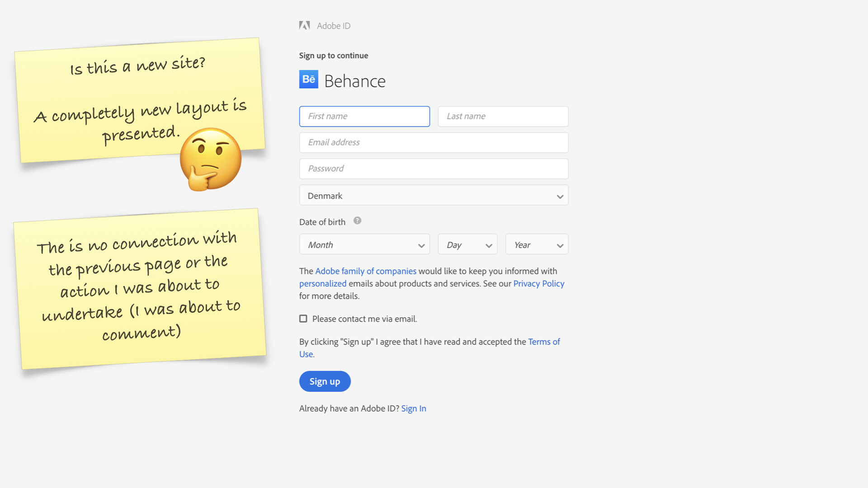The height and width of the screenshot is (488, 868).
Task: Tick the 'Please contact me via email' checkbox
Action: pyautogui.click(x=303, y=319)
